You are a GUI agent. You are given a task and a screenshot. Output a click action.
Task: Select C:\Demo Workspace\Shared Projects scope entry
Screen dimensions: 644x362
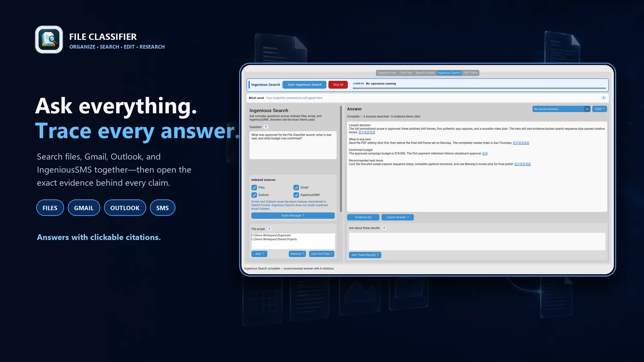(x=274, y=239)
